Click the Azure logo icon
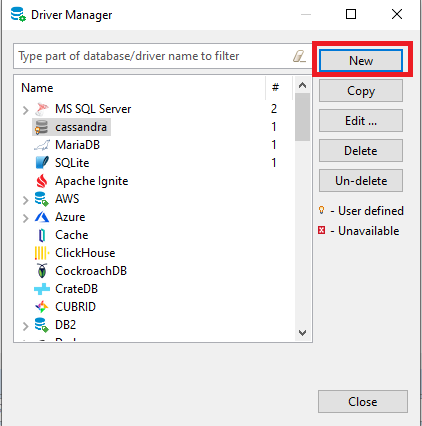This screenshot has width=422, height=426. (42, 217)
